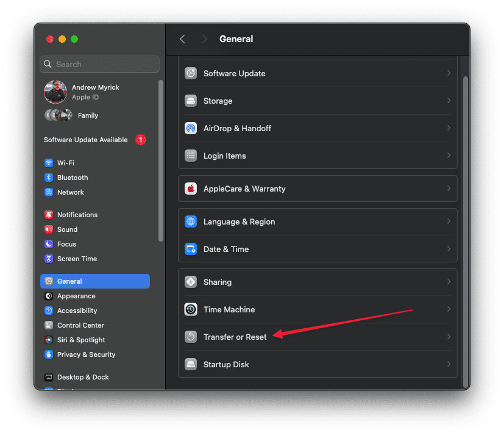This screenshot has width=504, height=435.
Task: Click the chevron on Startup Disk row
Action: [x=449, y=364]
